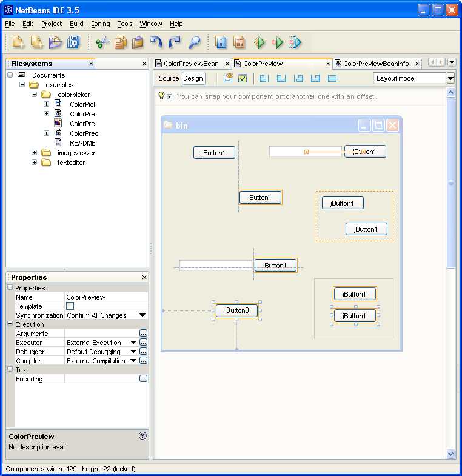
Task: Click the fourth alignment icon in editor toolbar
Action: (x=315, y=79)
